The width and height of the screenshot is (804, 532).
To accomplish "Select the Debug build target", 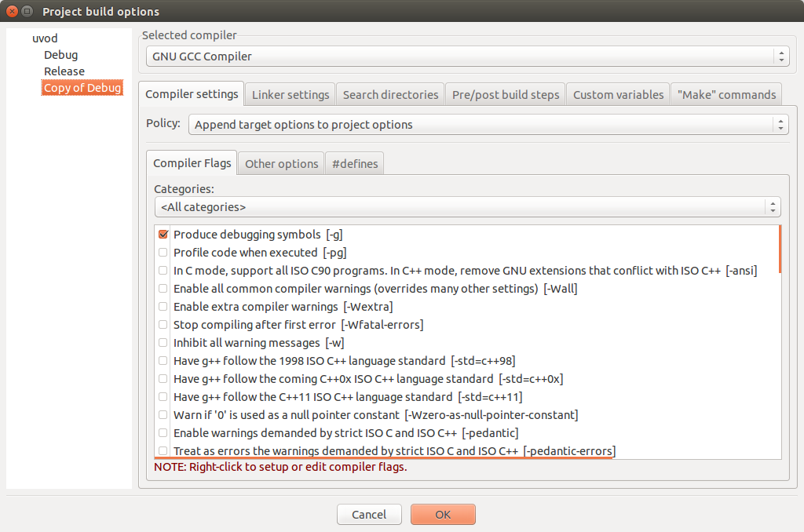I will [x=61, y=54].
